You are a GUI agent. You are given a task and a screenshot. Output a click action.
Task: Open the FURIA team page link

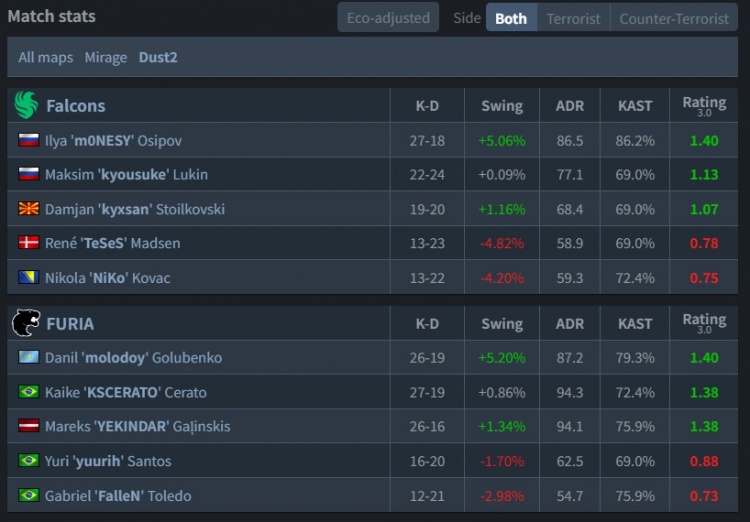pyautogui.click(x=70, y=324)
